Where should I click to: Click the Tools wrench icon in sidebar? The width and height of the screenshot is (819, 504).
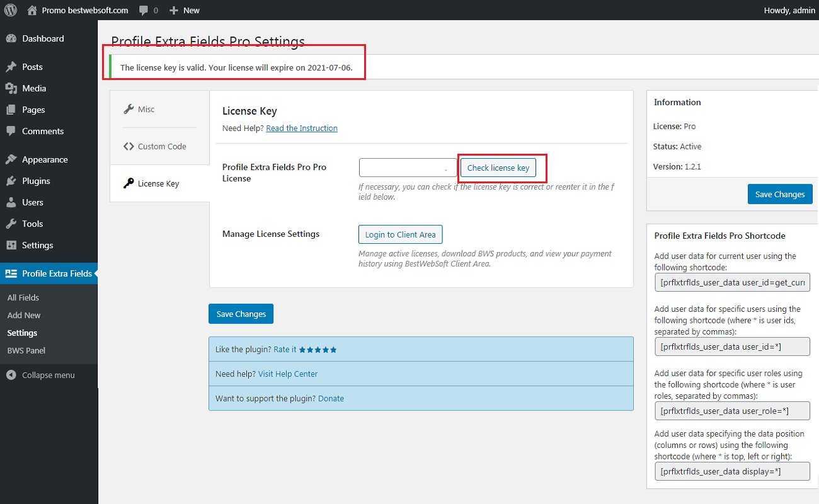[x=11, y=224]
